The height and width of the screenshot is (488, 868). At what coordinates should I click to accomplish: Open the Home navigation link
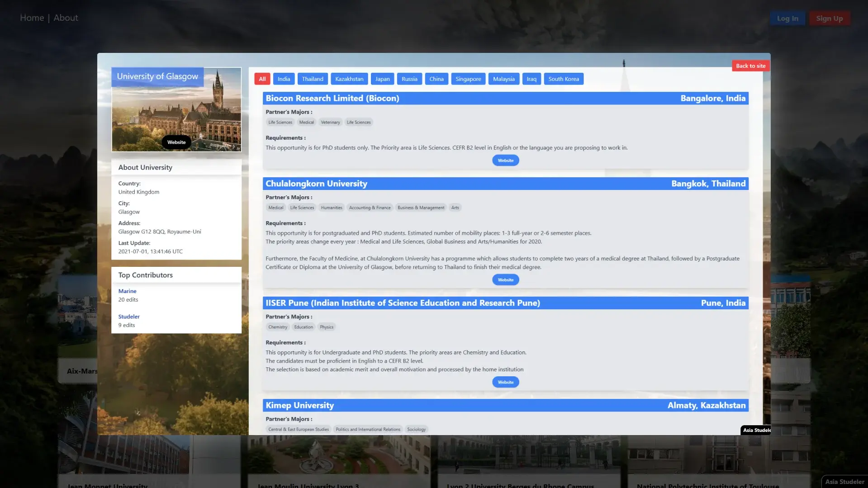(x=32, y=18)
